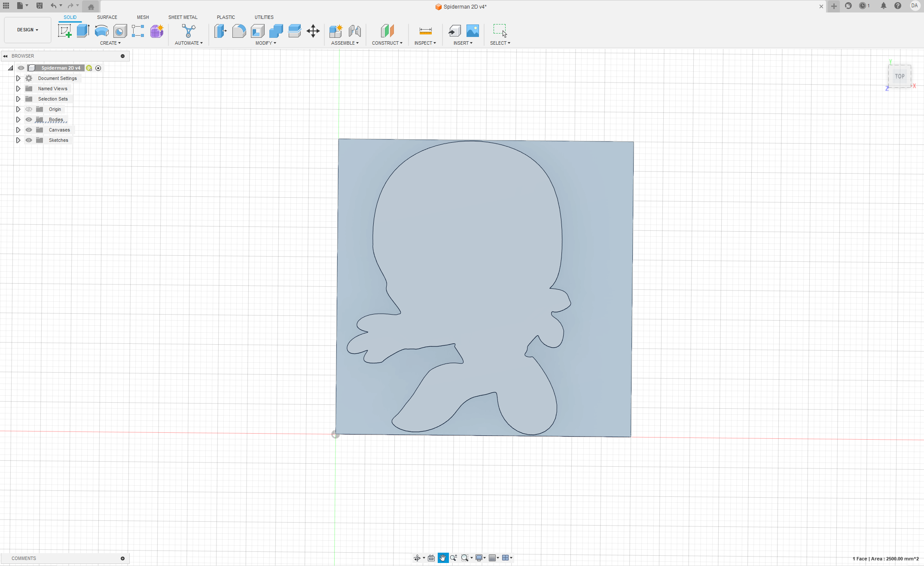Click the Insert Derive icon

[x=454, y=31]
